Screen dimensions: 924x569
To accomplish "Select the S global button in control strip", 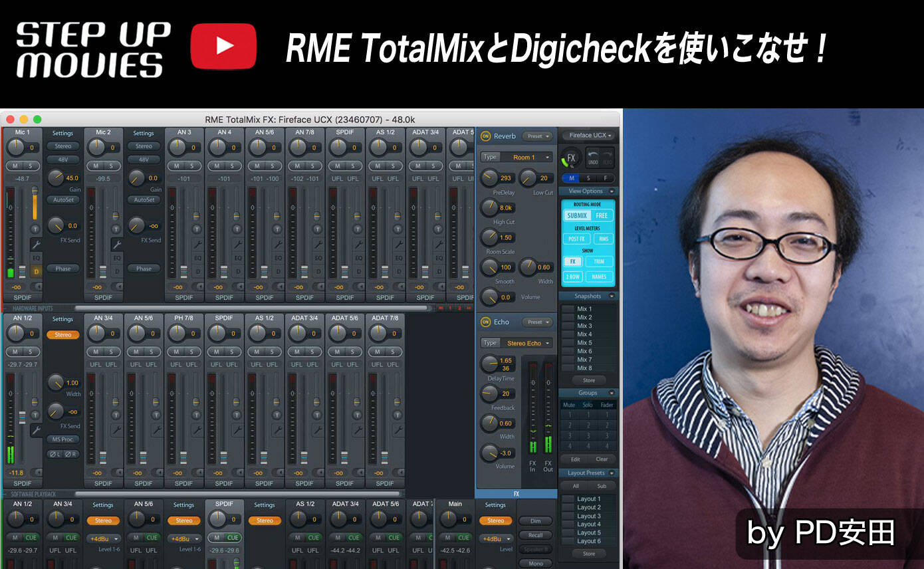I will (588, 178).
